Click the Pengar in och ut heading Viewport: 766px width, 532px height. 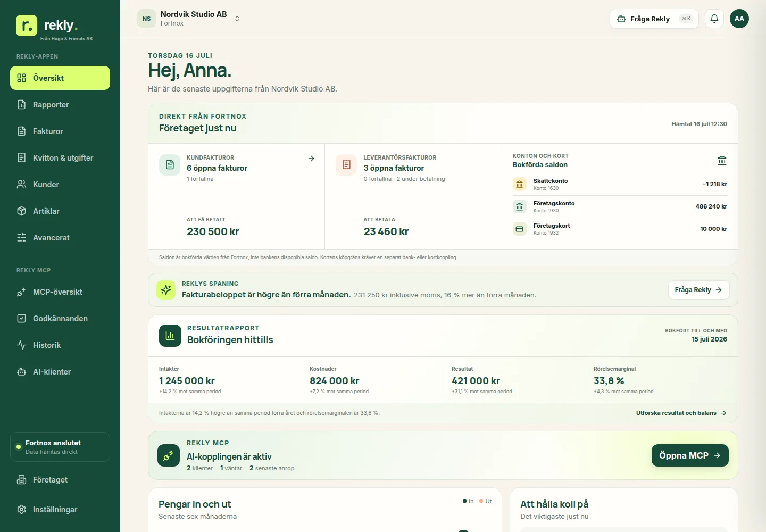coord(195,504)
